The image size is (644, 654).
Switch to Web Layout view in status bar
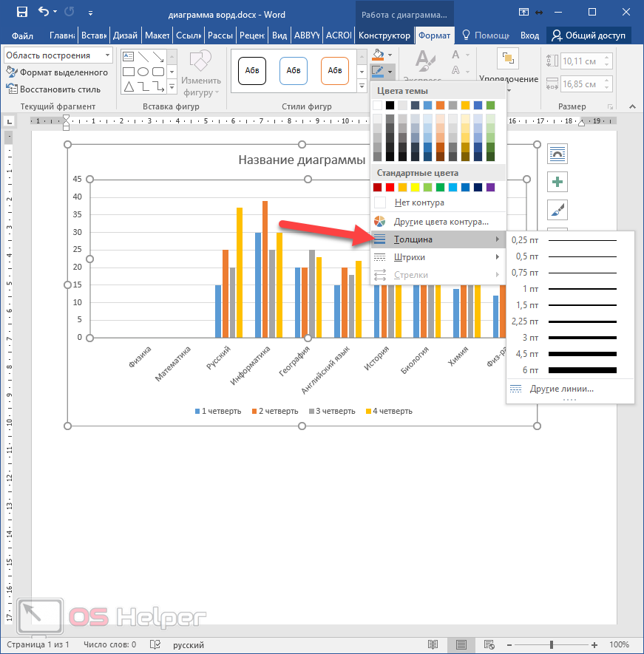(489, 645)
